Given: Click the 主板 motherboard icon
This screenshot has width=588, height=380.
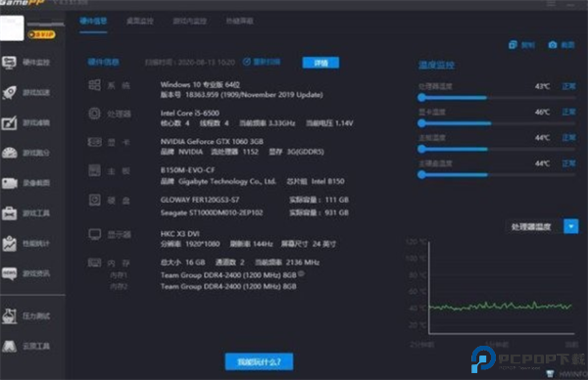Looking at the screenshot, I should point(94,170).
